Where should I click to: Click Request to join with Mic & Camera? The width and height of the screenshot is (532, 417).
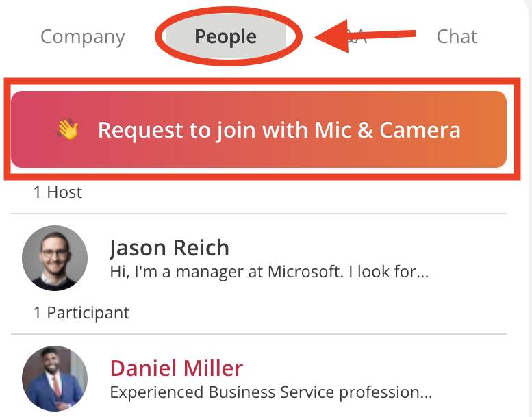tap(259, 129)
